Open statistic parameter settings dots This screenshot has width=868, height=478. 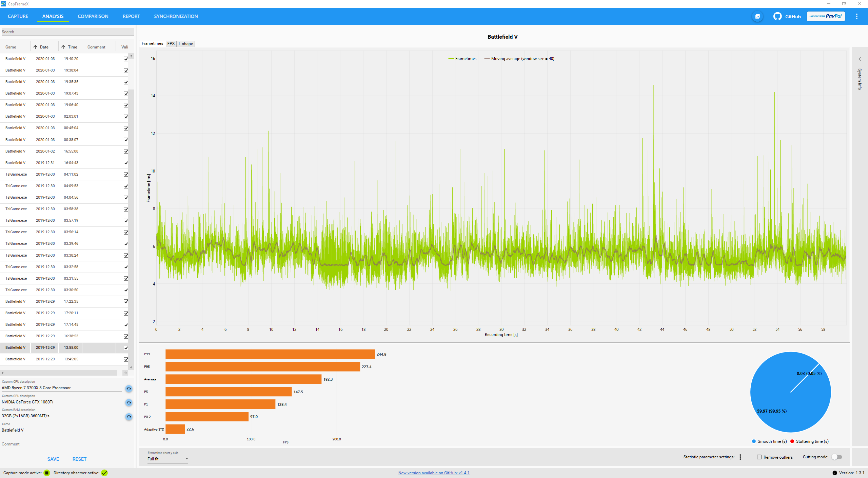740,457
